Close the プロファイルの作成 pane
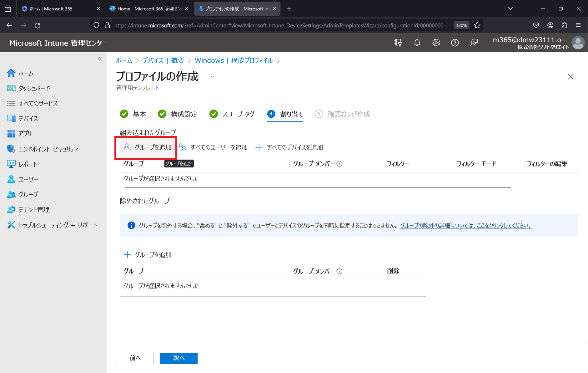 coord(570,77)
